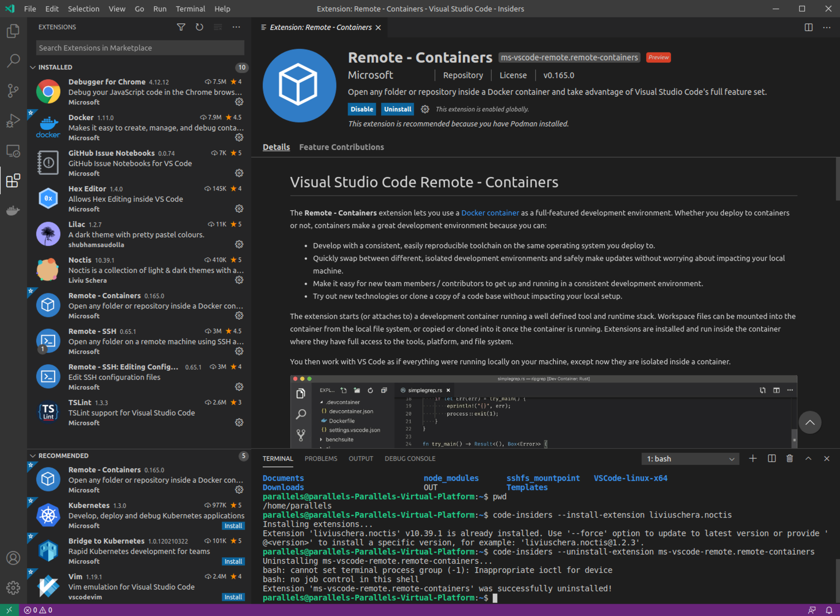Image resolution: width=840 pixels, height=616 pixels.
Task: Filter extensions using the funnel icon
Action: 181,27
